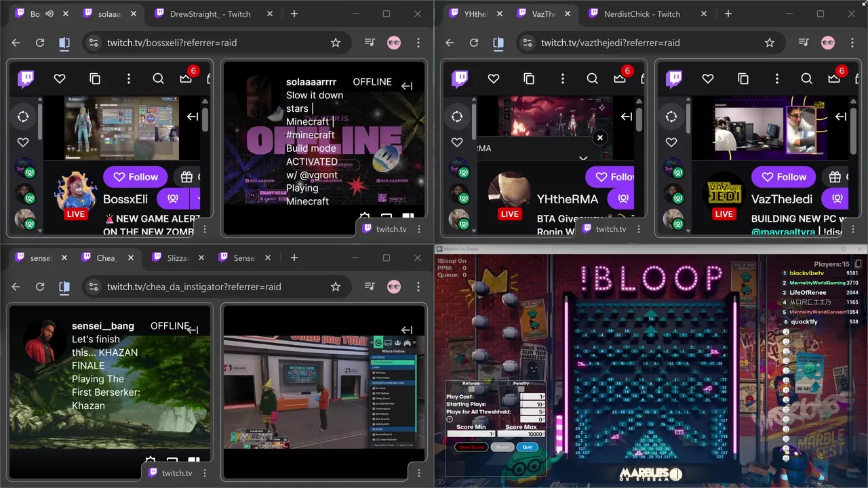Bookmark page star in chea_da_instigator window
This screenshot has width=868, height=488.
click(x=336, y=287)
